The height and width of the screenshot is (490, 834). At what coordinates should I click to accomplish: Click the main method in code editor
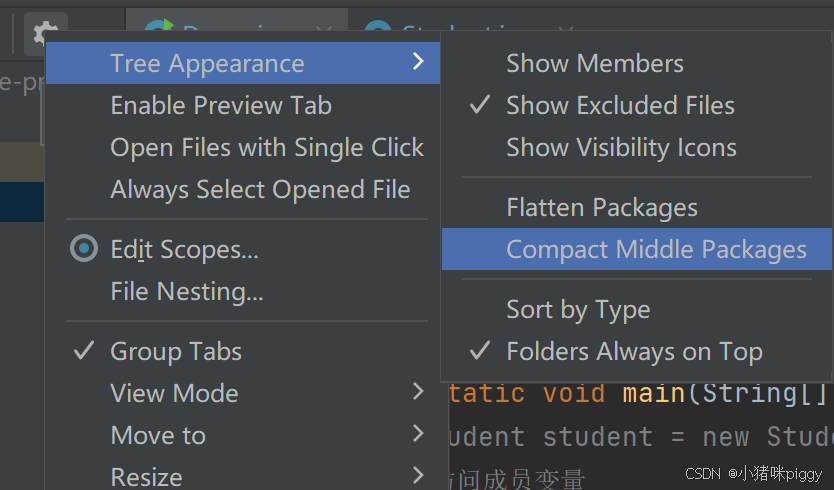click(x=654, y=394)
